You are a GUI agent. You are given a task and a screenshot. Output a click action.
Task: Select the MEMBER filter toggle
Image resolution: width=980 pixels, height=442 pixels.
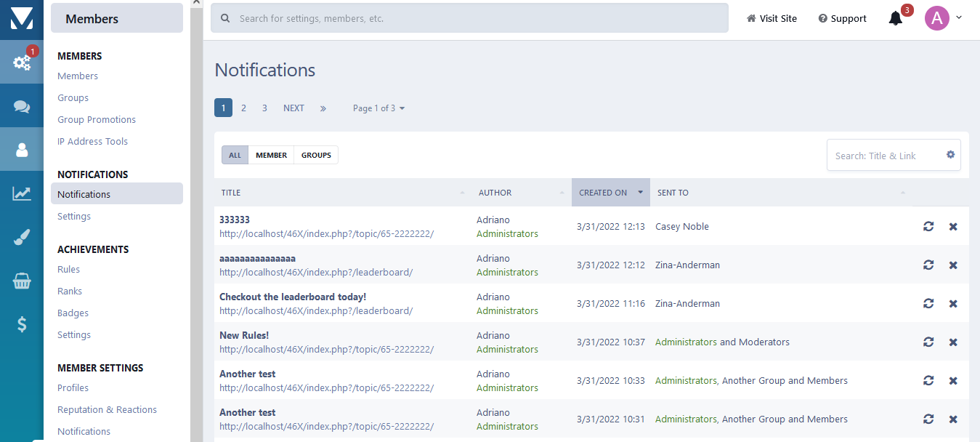coord(271,155)
